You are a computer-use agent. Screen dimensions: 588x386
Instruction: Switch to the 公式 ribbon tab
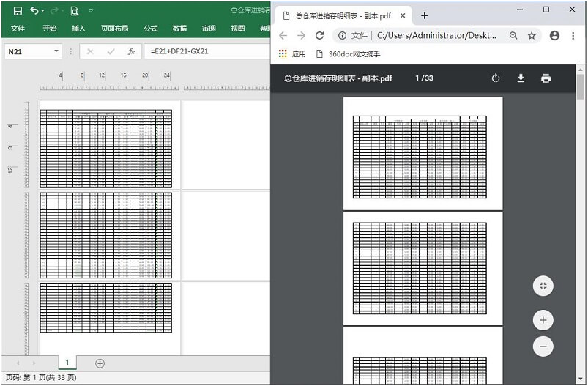click(151, 29)
